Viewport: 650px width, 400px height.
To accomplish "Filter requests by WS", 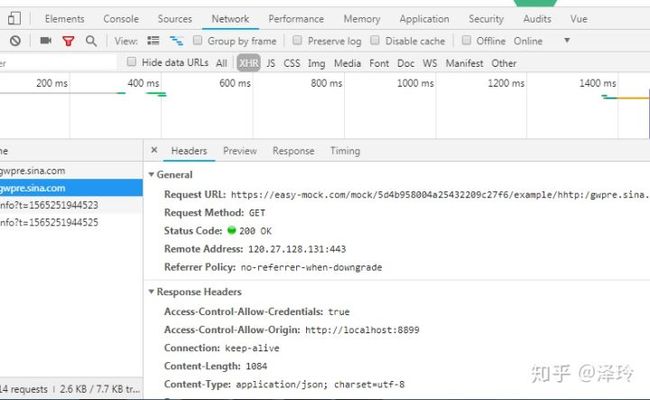I will pyautogui.click(x=430, y=63).
